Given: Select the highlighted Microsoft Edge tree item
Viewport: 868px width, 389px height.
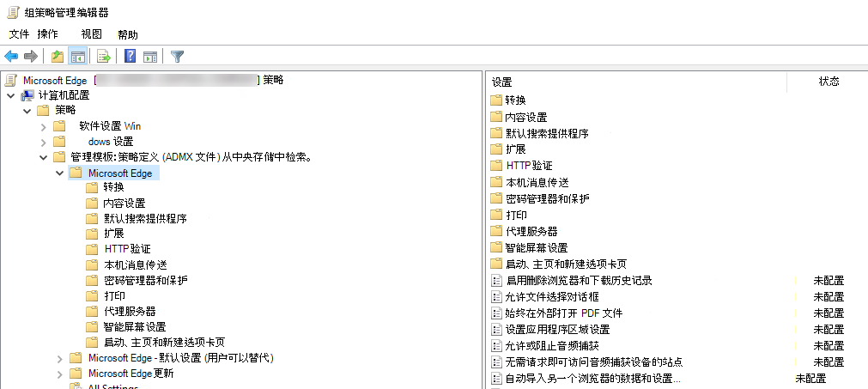Looking at the screenshot, I should [x=120, y=173].
